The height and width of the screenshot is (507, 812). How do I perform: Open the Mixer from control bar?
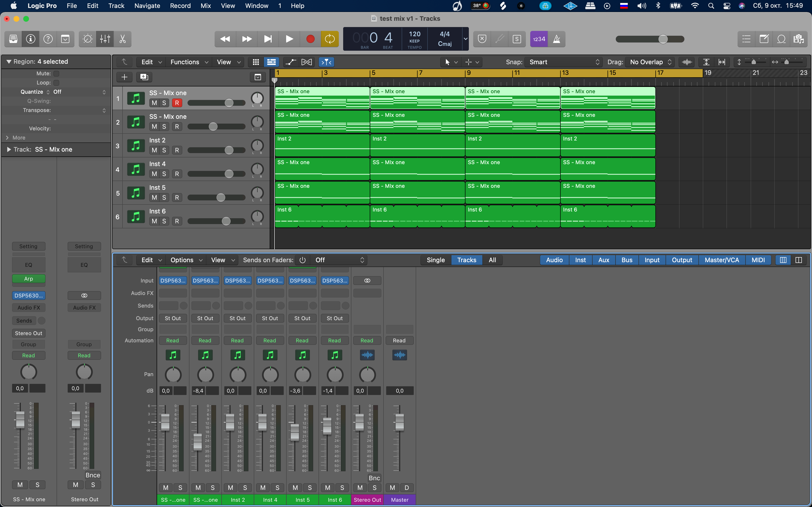pos(105,39)
